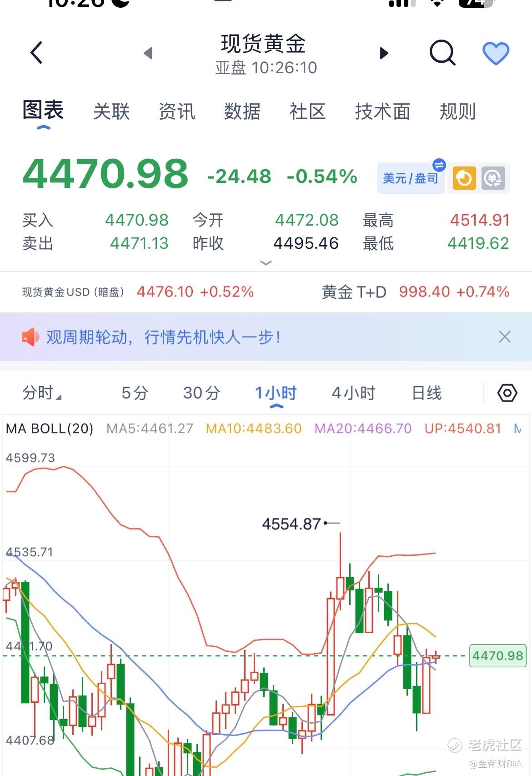Tap the 最高 4514.91 value
This screenshot has width=532, height=776.
[x=480, y=220]
